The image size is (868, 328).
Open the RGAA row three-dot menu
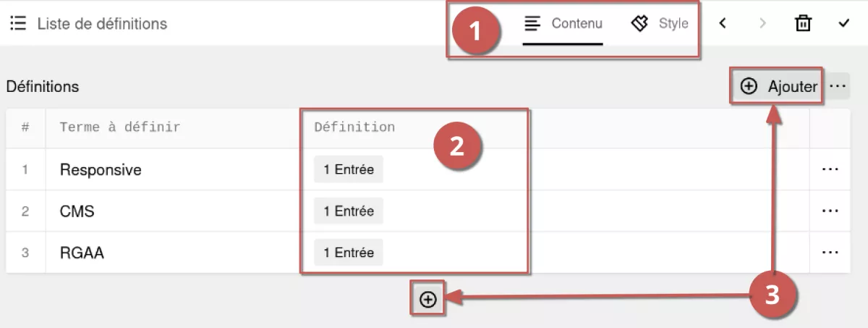[830, 252]
